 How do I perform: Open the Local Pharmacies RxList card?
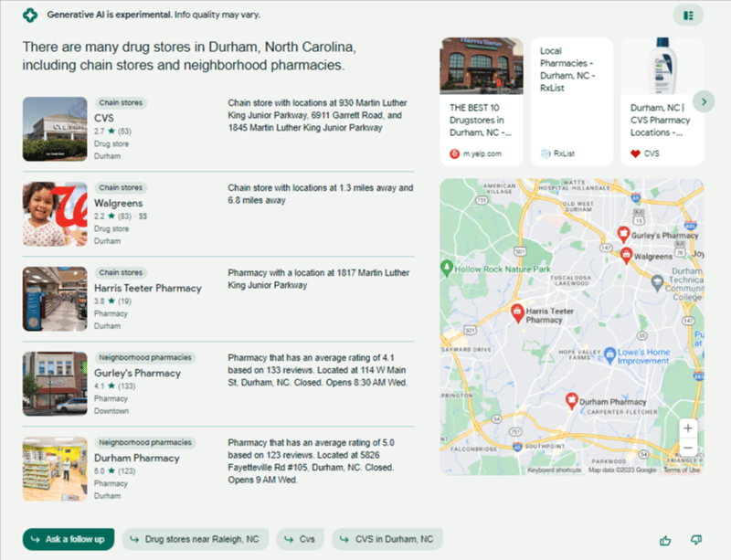coord(572,101)
